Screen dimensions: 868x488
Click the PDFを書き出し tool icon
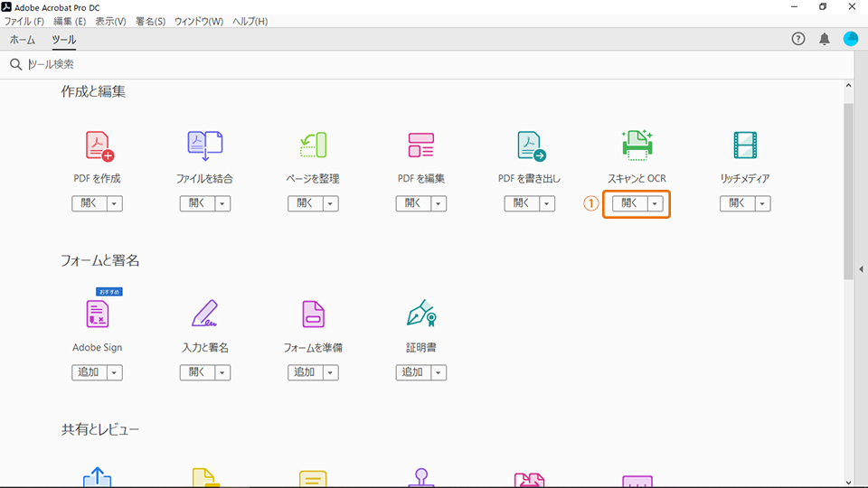[x=532, y=146]
